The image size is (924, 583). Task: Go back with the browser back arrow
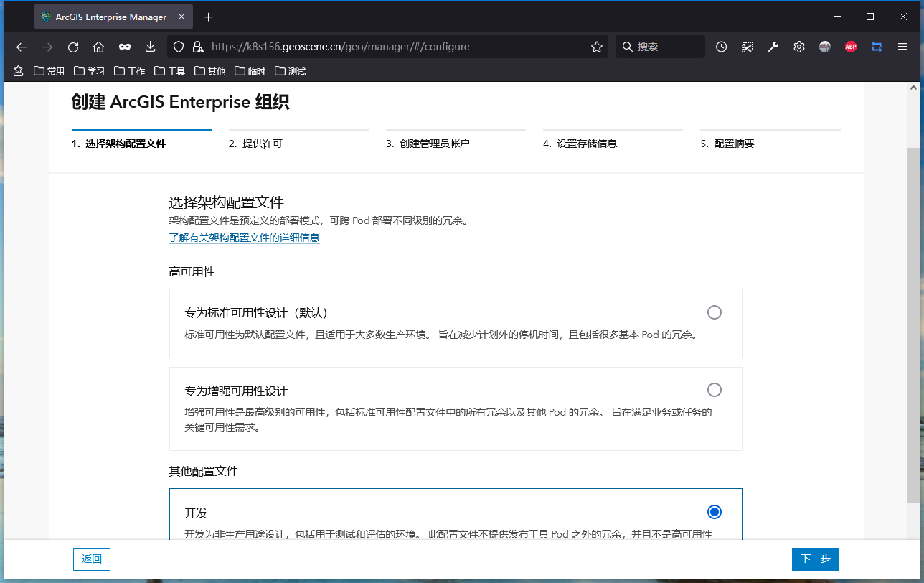(22, 47)
